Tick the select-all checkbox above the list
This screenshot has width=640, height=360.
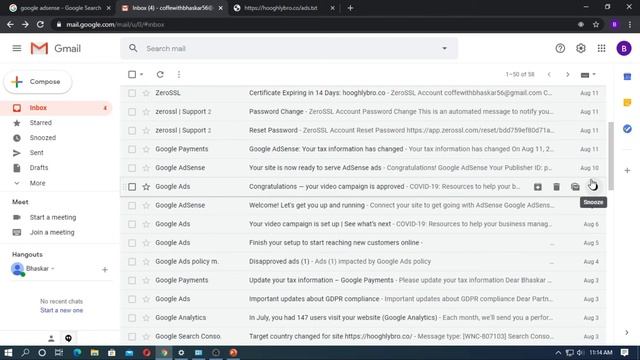click(132, 75)
